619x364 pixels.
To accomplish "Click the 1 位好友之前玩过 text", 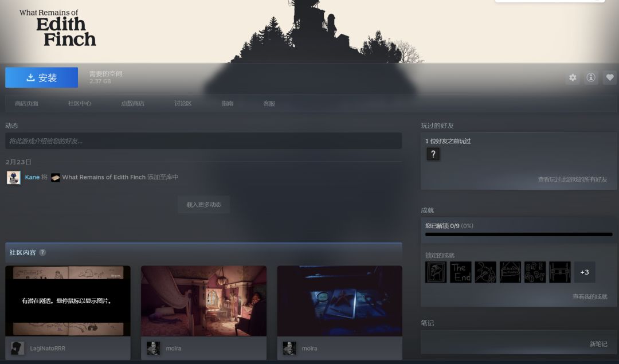I will (448, 141).
